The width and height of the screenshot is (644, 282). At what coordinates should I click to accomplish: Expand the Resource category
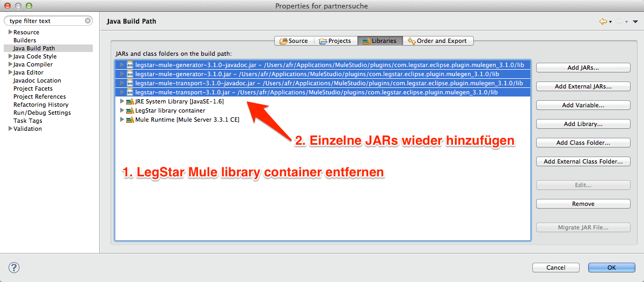(10, 32)
